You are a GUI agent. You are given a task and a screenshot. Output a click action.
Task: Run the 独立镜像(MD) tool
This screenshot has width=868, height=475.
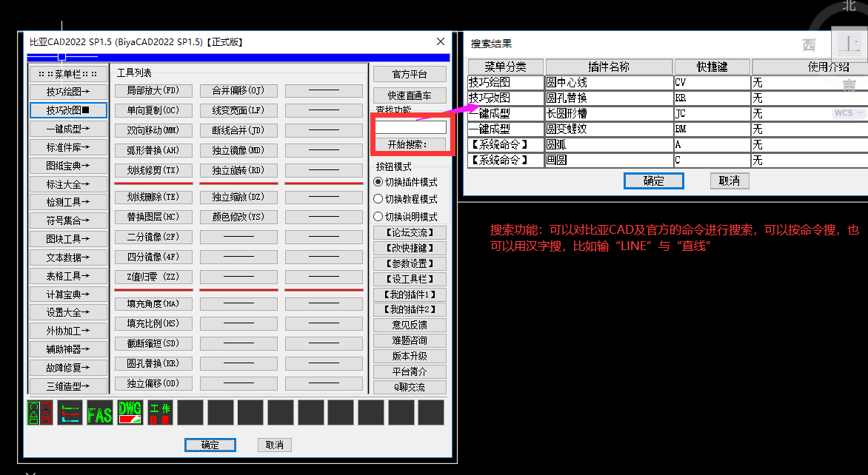point(238,150)
